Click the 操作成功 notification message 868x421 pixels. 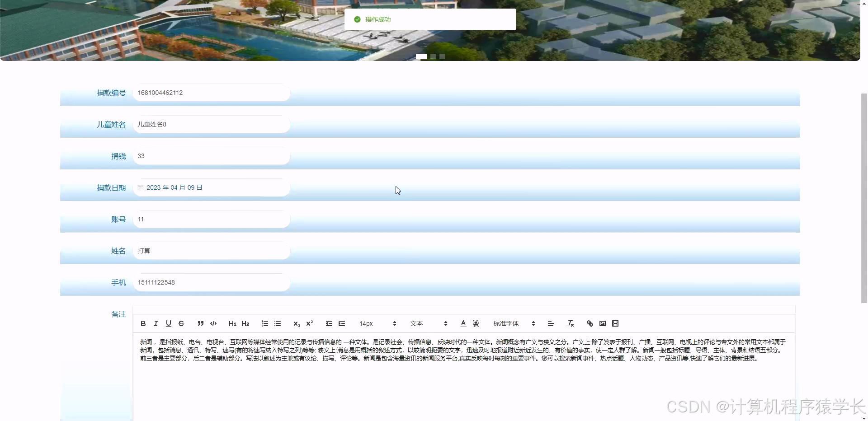coord(430,19)
